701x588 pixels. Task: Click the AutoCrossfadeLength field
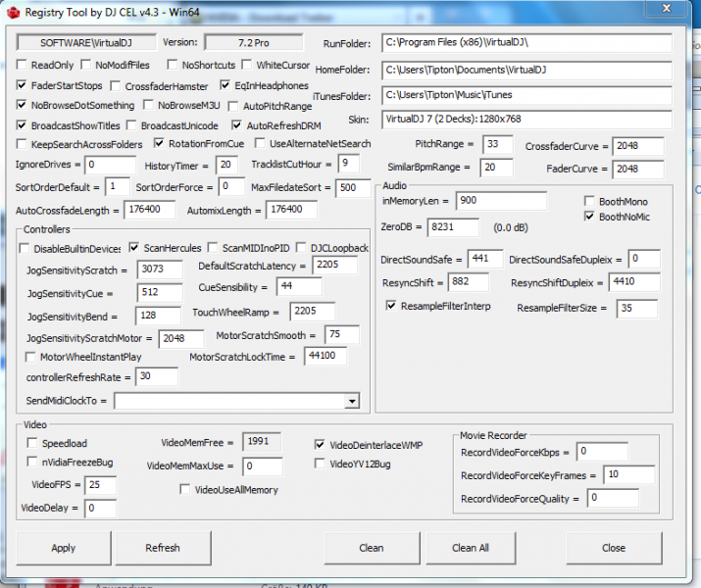click(x=150, y=210)
